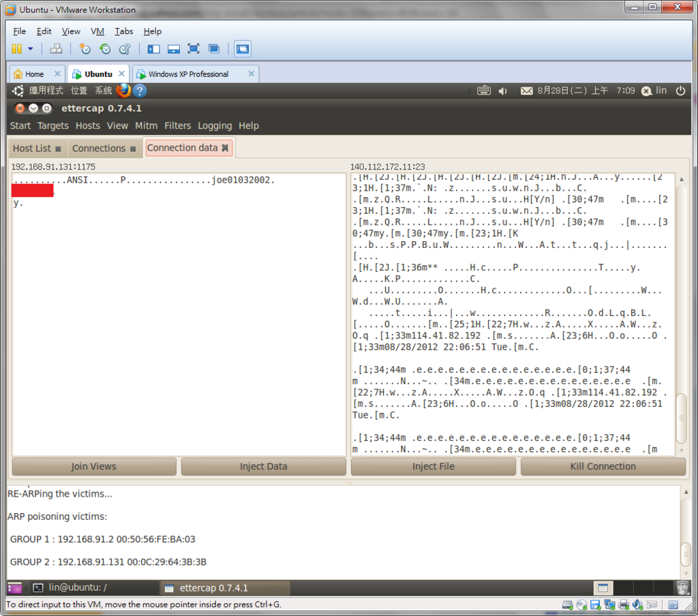This screenshot has width=698, height=616.
Task: Open VMware View menu
Action: 71,31
